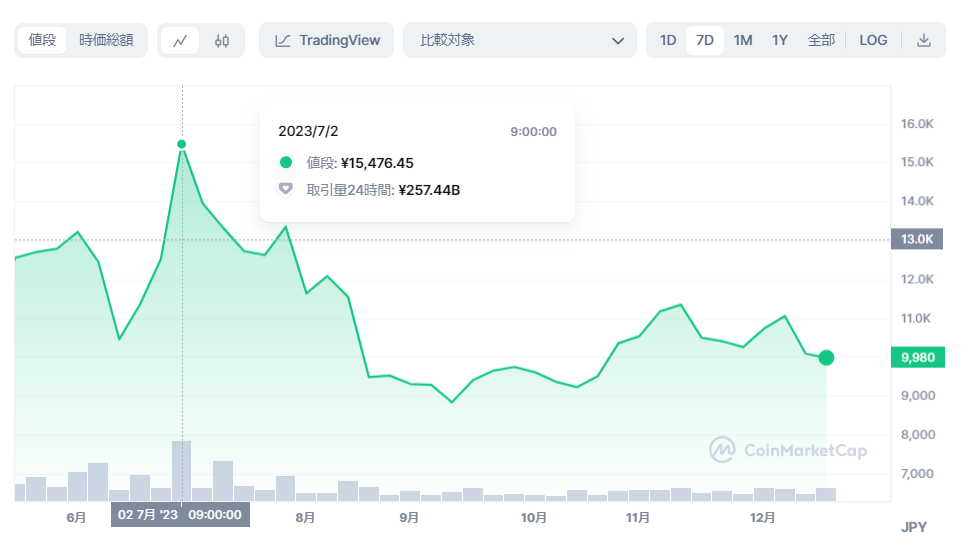Show 全部 time range
Image resolution: width=971 pixels, height=547 pixels.
click(x=821, y=40)
